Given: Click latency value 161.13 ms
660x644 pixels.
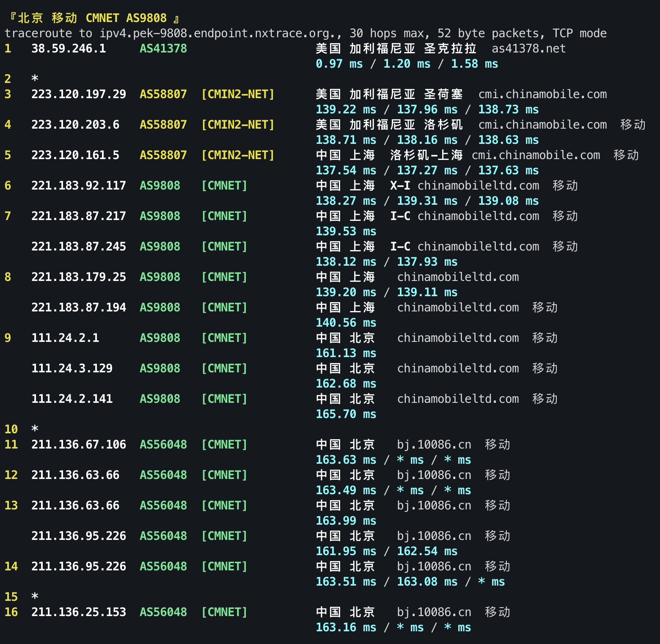Looking at the screenshot, I should [346, 353].
